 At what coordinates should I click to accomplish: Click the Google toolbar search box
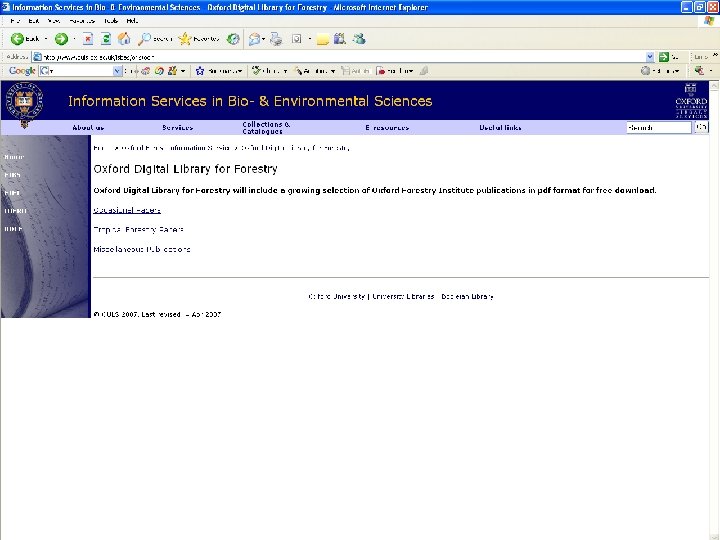79,71
